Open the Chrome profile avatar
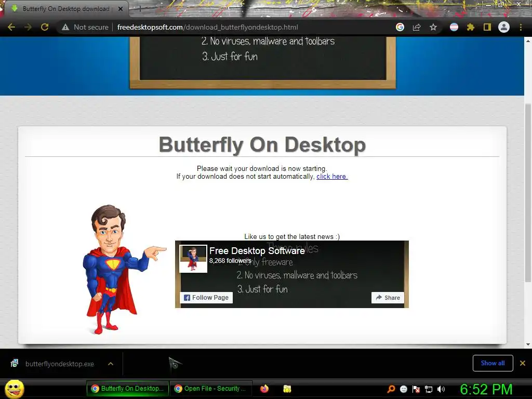This screenshot has width=532, height=399. pyautogui.click(x=504, y=27)
